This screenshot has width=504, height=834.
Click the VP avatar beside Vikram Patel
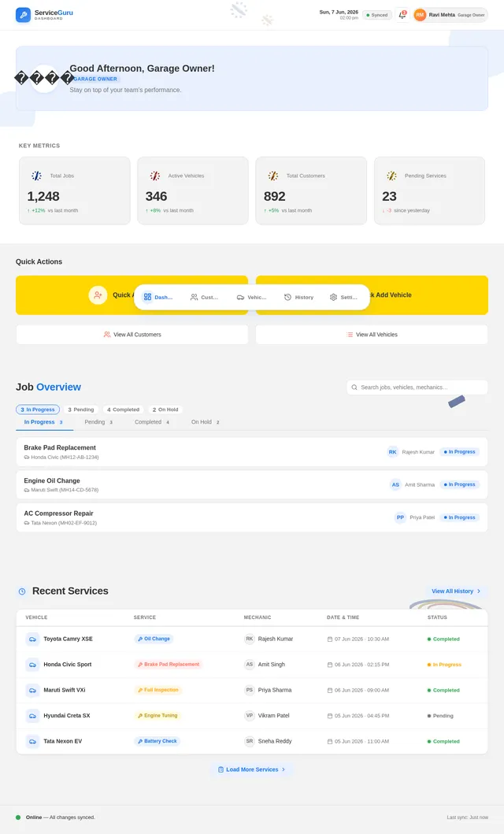click(x=250, y=715)
